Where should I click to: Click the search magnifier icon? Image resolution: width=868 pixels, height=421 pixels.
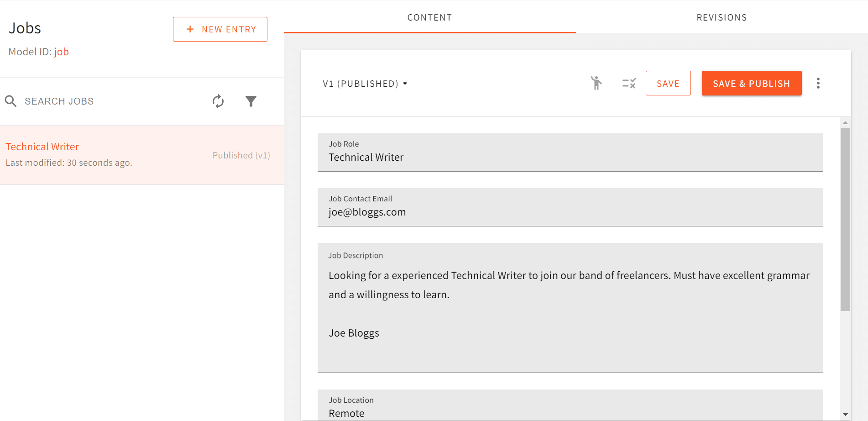click(10, 101)
